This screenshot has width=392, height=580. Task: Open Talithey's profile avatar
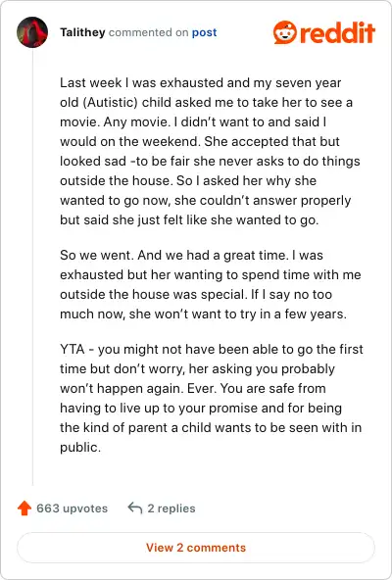pyautogui.click(x=32, y=32)
